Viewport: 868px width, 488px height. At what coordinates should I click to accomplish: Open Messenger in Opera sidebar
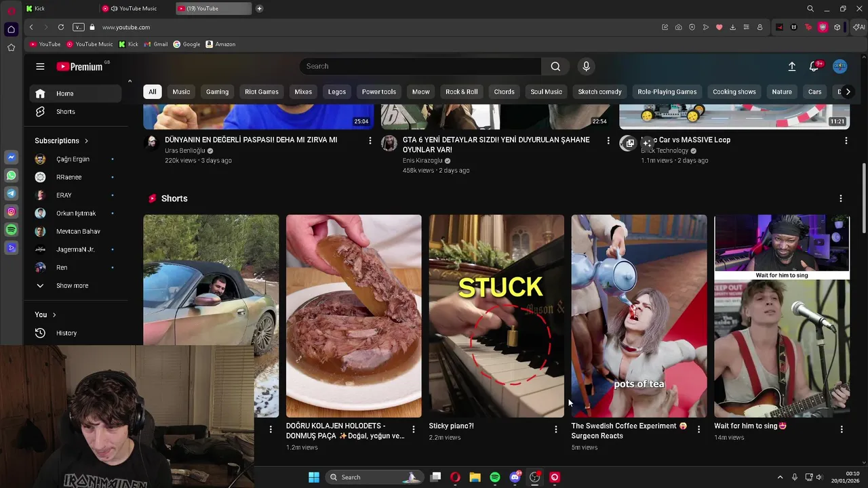pyautogui.click(x=11, y=157)
